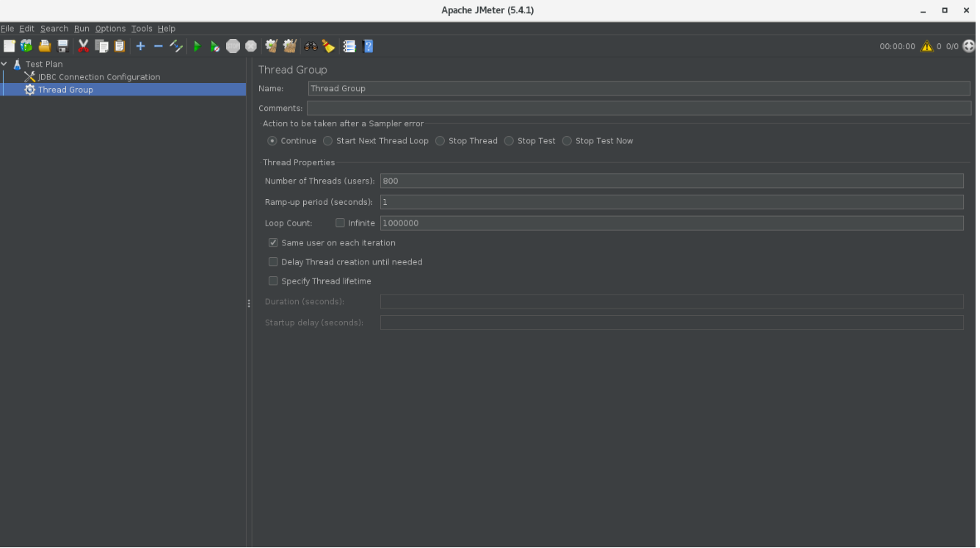
Task: Click the Name field containing Thread Group
Action: point(639,88)
